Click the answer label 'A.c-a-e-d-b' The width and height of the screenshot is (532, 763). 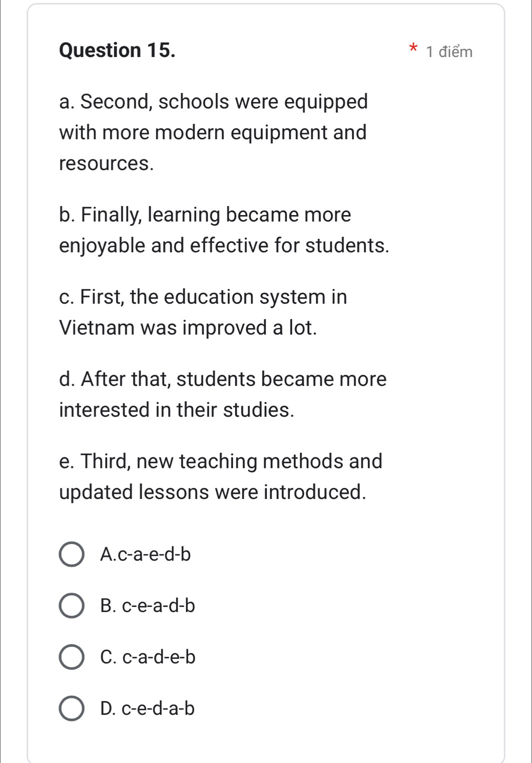(x=145, y=554)
